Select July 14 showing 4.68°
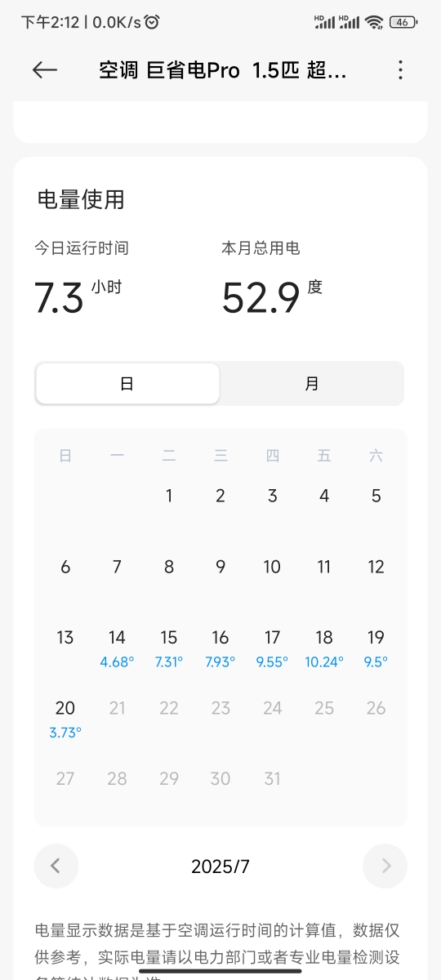Viewport: 441px width, 980px height. [x=117, y=648]
